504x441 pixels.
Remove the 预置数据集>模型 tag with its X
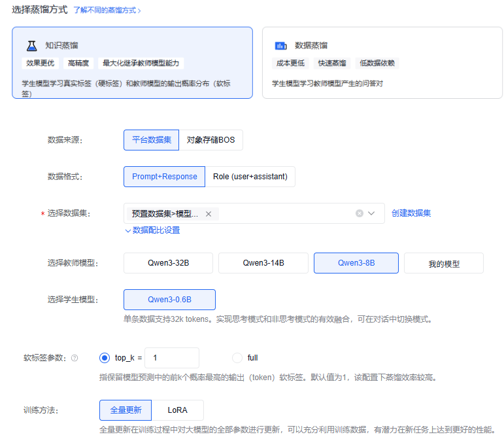[x=209, y=214]
